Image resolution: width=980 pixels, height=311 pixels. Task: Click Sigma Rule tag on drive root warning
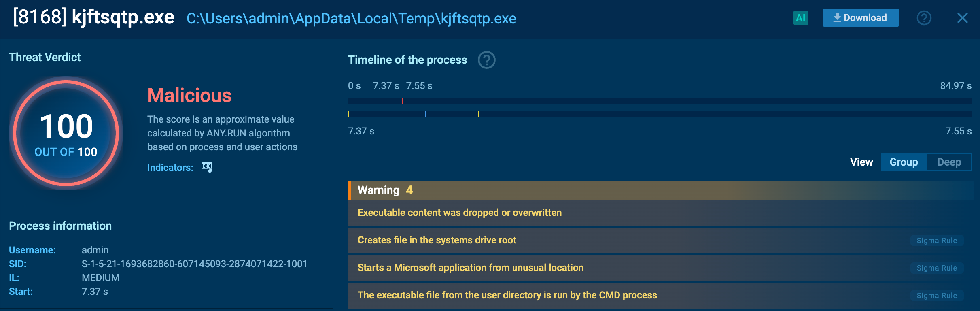click(937, 241)
